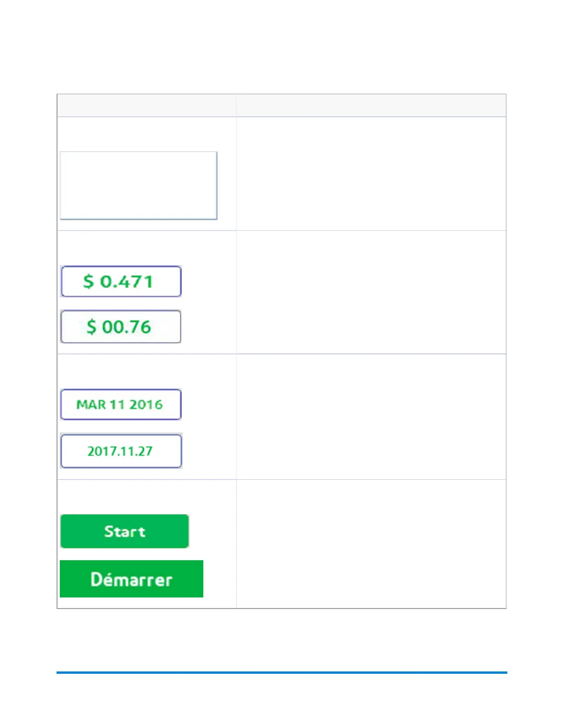Viewport: 563px width, 728px height.
Task: Click the dollar sign in $ 0.471
Action: tap(88, 281)
